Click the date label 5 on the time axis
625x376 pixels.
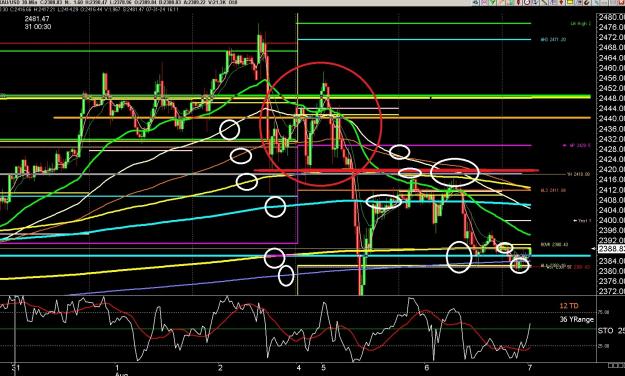323,367
